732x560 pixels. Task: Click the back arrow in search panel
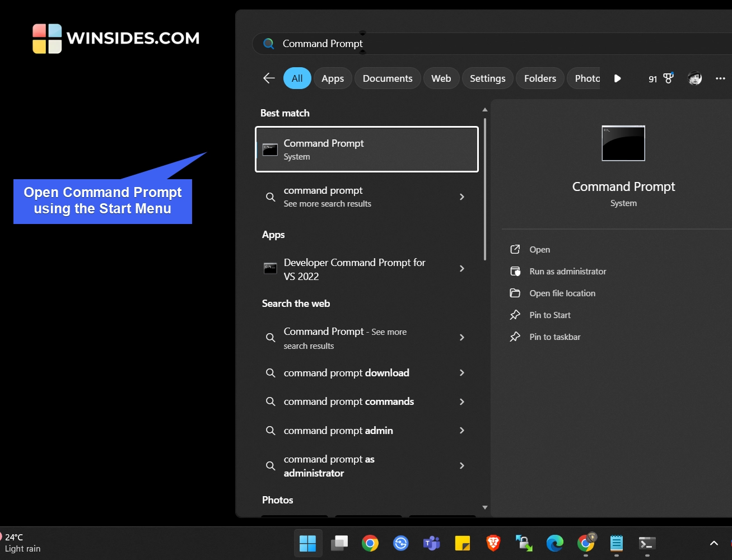[x=269, y=78]
